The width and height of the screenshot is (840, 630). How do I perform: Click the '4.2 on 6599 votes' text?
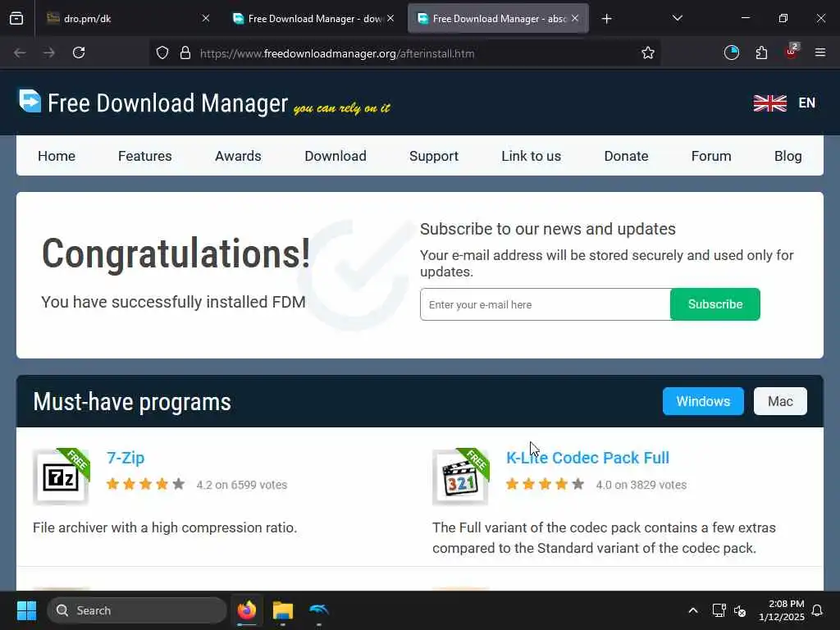click(x=242, y=485)
